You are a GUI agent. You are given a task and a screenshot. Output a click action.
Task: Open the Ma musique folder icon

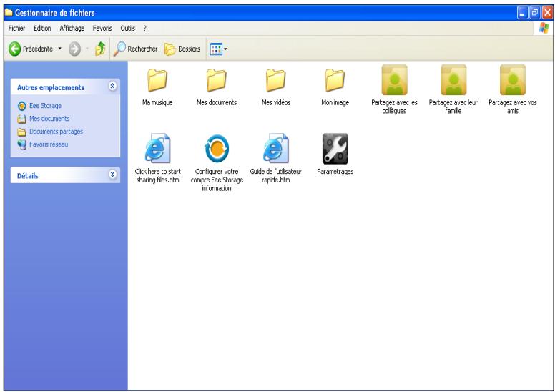coord(157,80)
